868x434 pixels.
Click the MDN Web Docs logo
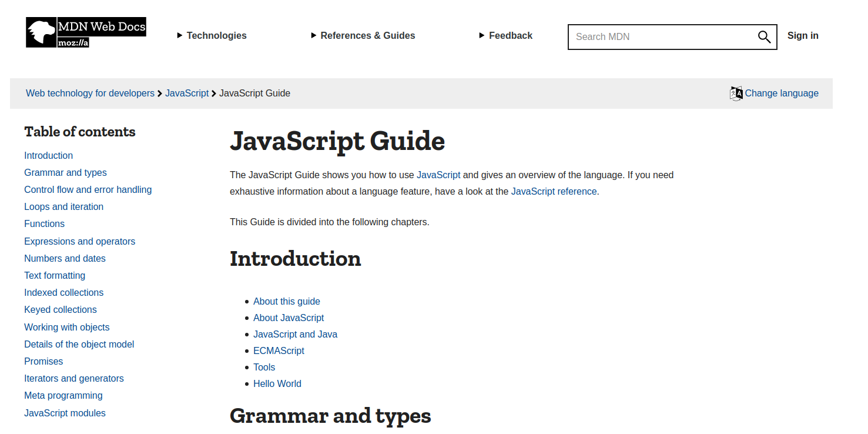(86, 32)
